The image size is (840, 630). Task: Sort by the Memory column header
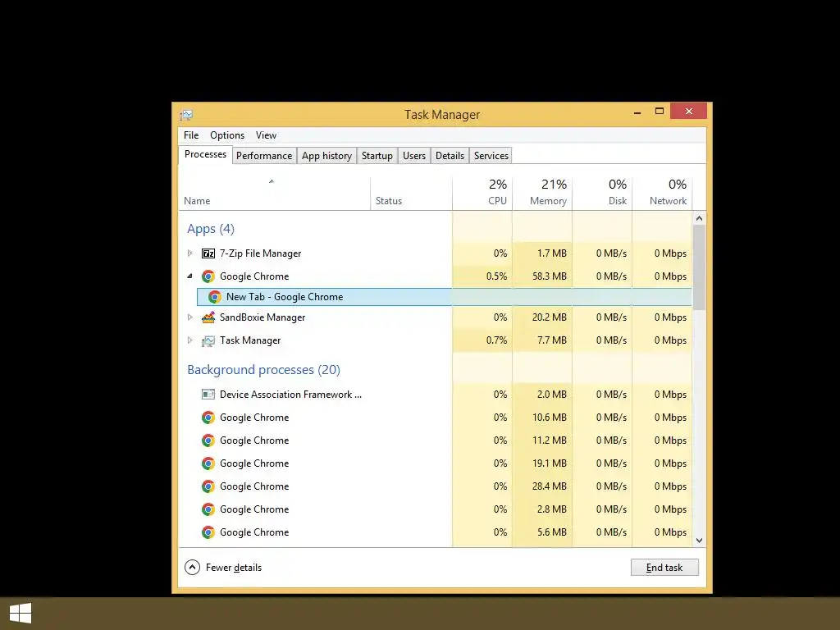[542, 194]
